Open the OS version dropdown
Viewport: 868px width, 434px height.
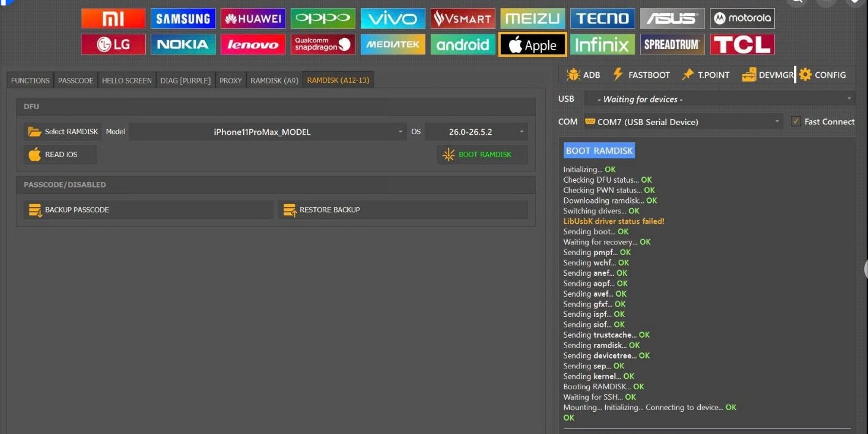(476, 132)
